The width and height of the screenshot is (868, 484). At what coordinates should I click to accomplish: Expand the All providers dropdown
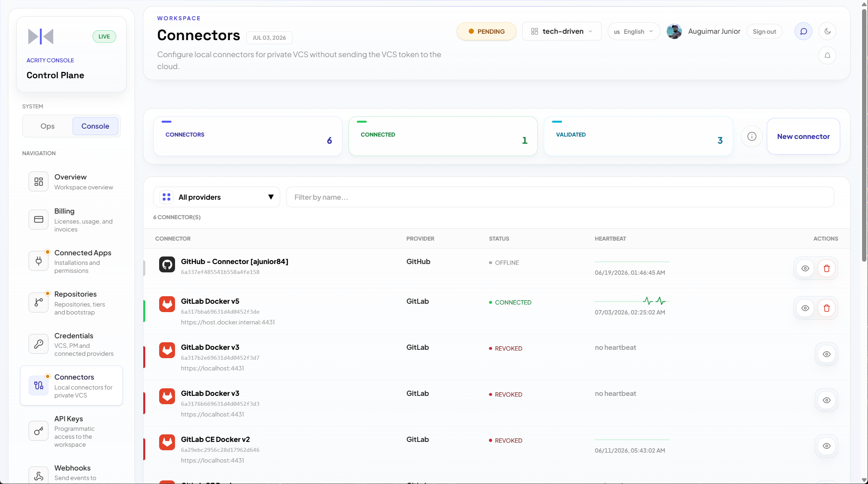[x=217, y=197]
